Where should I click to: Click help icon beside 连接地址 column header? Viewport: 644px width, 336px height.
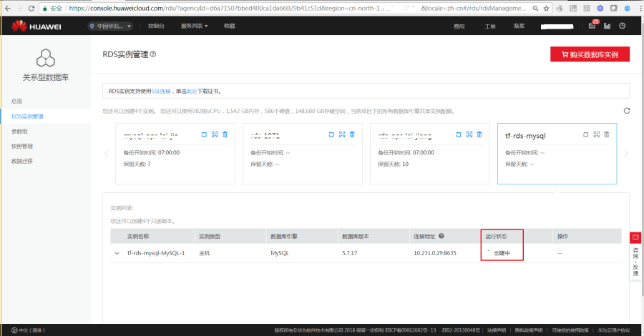(441, 236)
